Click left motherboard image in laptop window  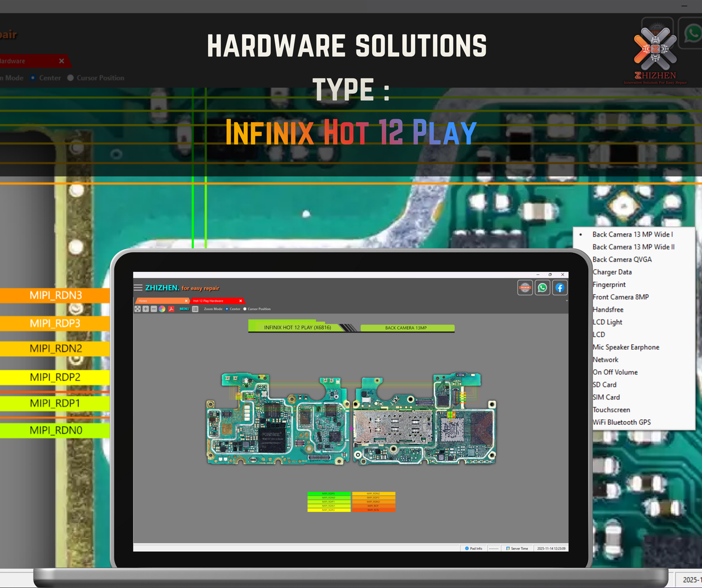click(278, 419)
